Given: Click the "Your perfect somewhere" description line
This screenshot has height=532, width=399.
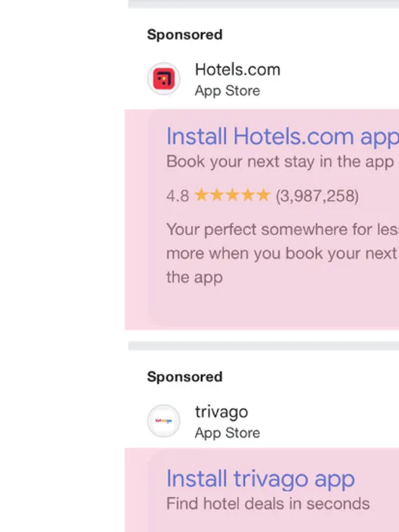Looking at the screenshot, I should (282, 230).
